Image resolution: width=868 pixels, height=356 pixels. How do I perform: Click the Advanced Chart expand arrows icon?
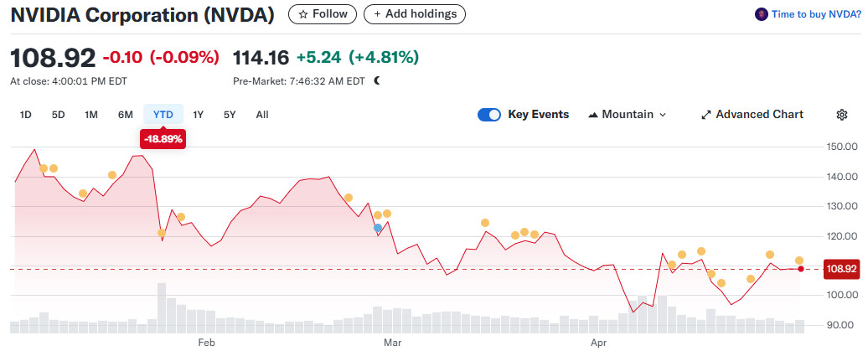coord(705,115)
